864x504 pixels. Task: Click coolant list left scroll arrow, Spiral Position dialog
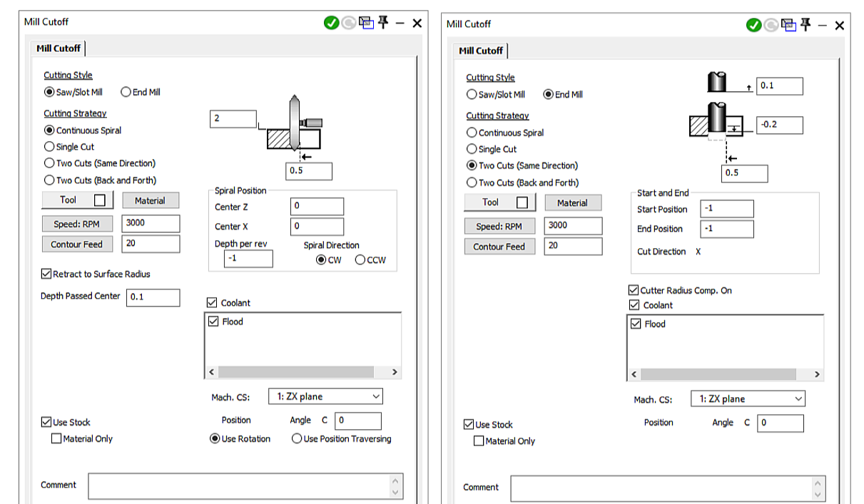coord(211,372)
